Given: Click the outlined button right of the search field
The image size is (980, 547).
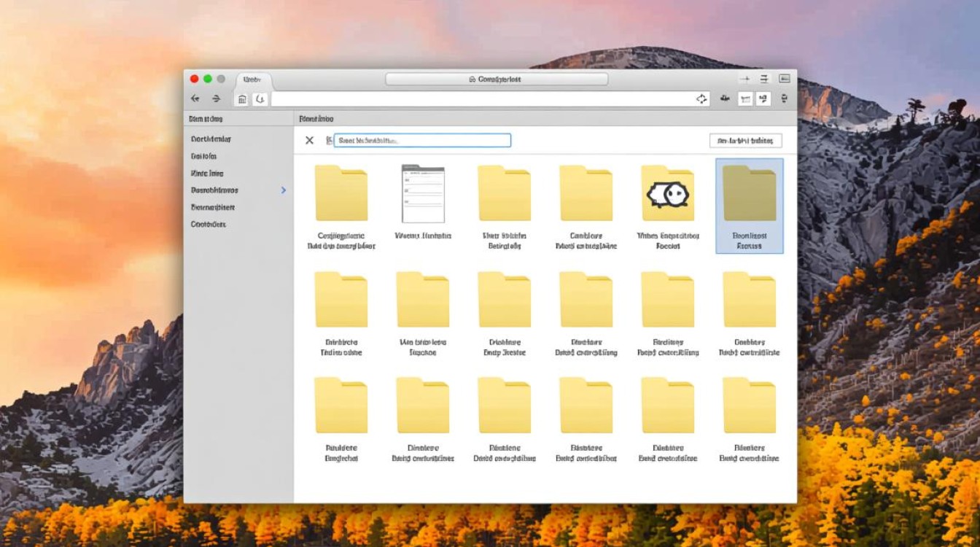Looking at the screenshot, I should (x=745, y=140).
